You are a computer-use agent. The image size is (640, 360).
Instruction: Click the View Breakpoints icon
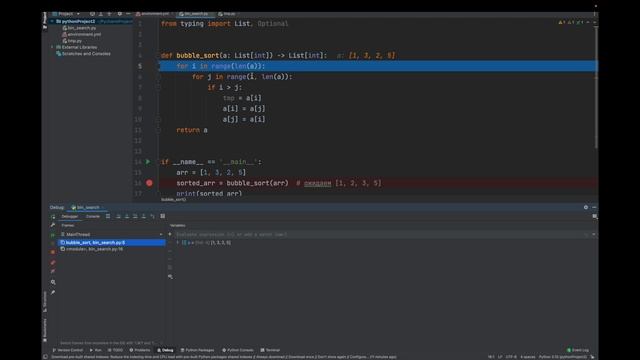(53, 262)
